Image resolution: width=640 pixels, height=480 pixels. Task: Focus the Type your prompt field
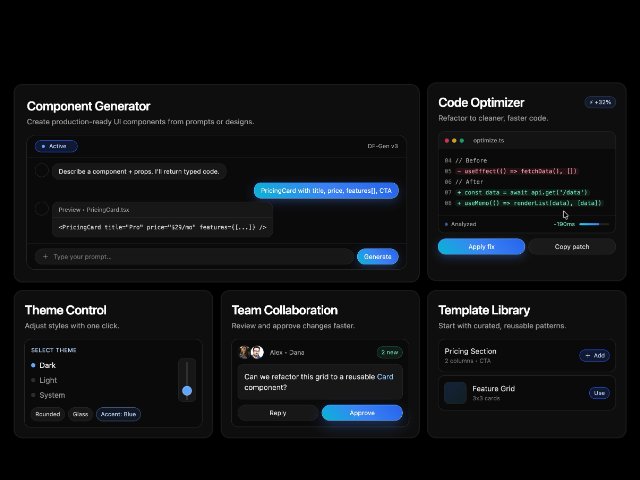(x=194, y=257)
